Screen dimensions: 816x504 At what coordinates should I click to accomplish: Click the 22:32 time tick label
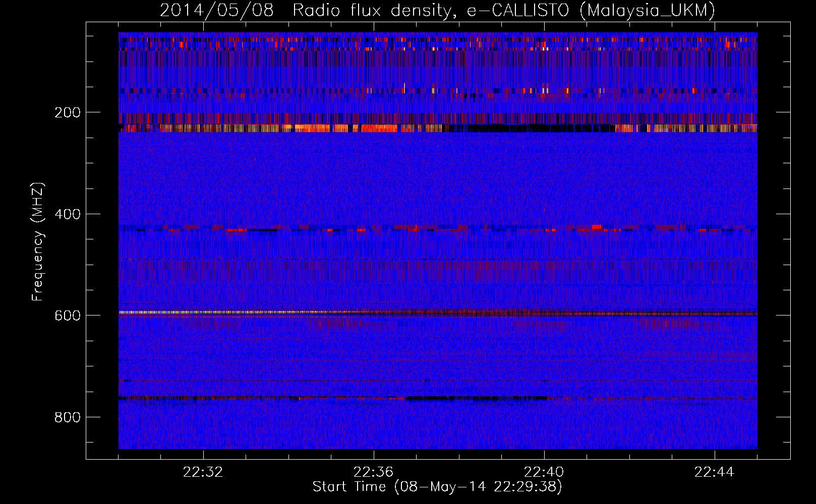coord(203,472)
